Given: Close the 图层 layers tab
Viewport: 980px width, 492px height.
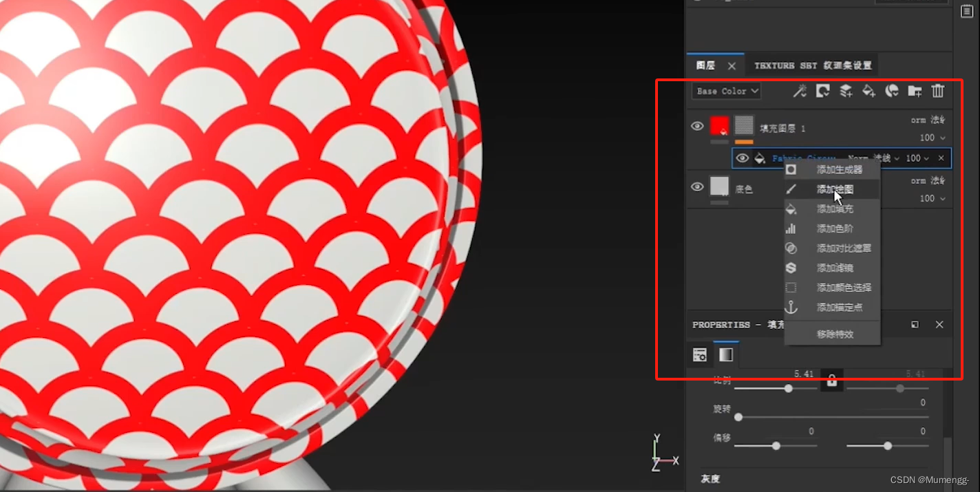Looking at the screenshot, I should tap(732, 66).
